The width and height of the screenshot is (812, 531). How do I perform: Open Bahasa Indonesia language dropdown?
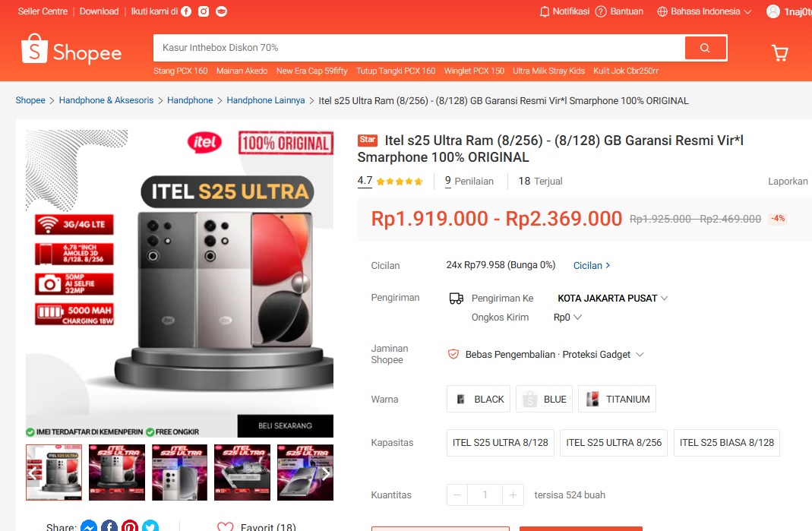click(704, 11)
